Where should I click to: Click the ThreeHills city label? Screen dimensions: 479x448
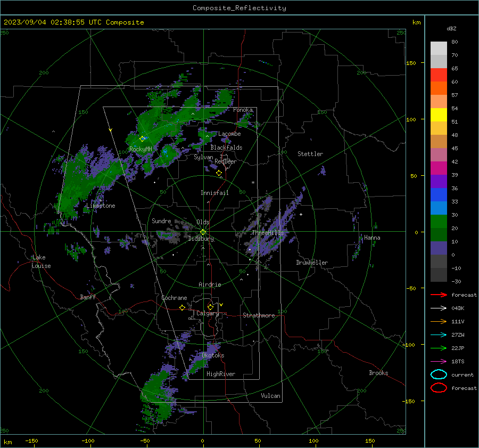268,233
